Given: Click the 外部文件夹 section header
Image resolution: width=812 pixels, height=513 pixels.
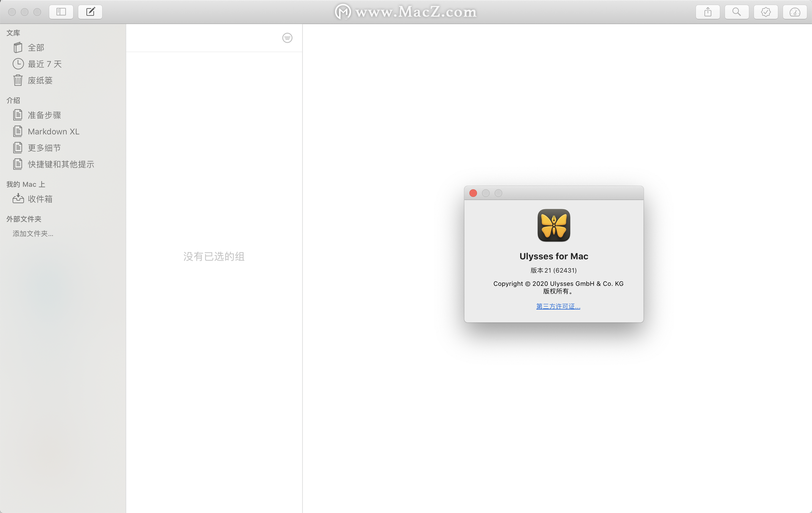Looking at the screenshot, I should pos(24,219).
